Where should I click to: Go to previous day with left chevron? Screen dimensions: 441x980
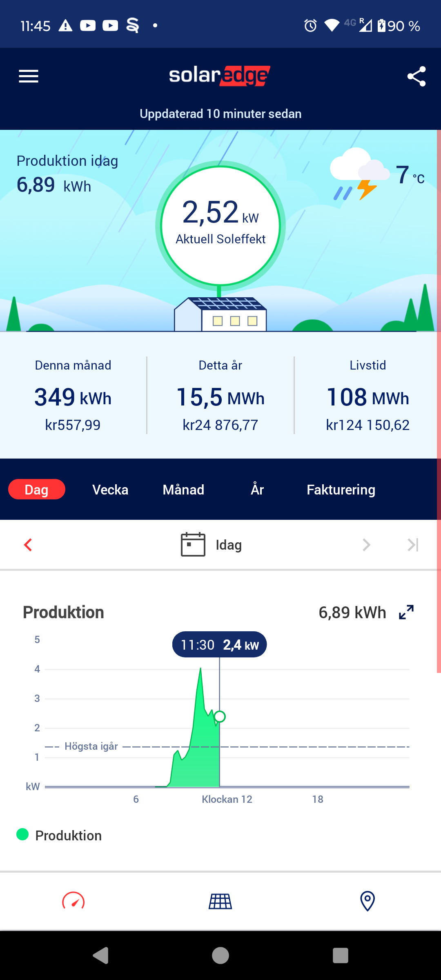click(28, 545)
